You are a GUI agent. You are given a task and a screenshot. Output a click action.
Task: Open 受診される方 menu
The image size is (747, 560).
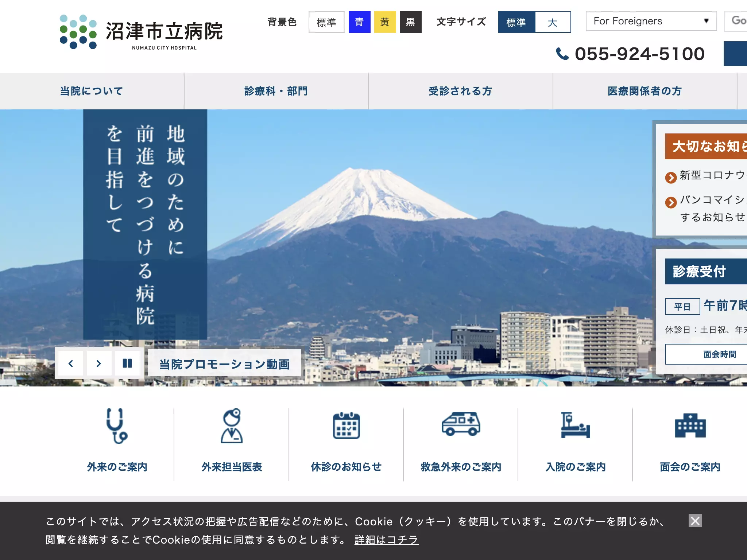coord(460,91)
